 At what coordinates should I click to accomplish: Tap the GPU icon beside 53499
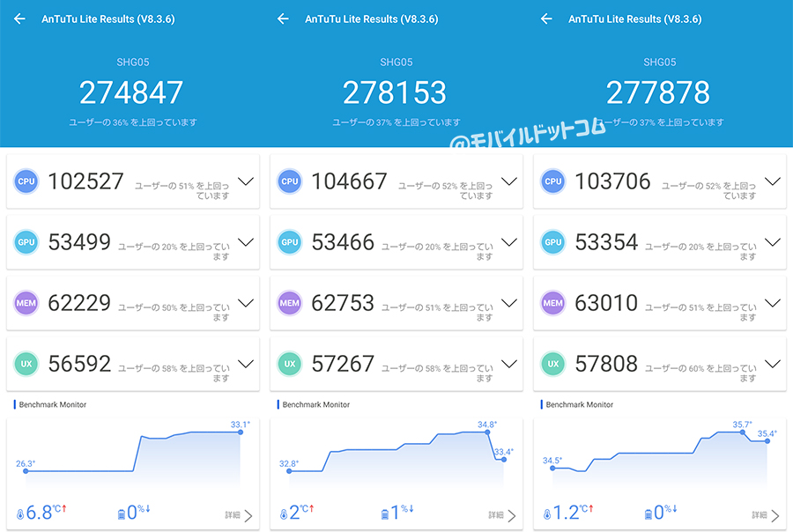pyautogui.click(x=26, y=241)
